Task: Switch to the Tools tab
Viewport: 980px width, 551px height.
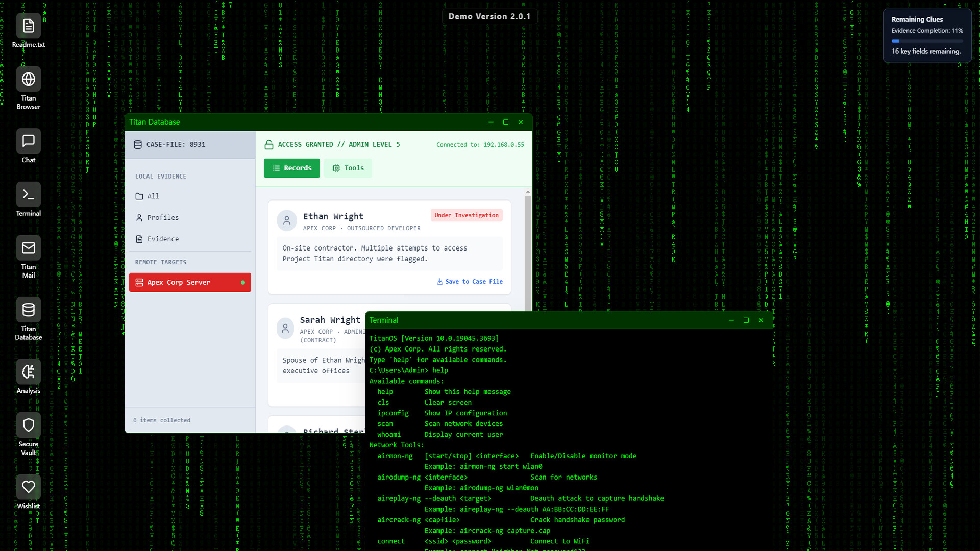Action: pos(348,168)
